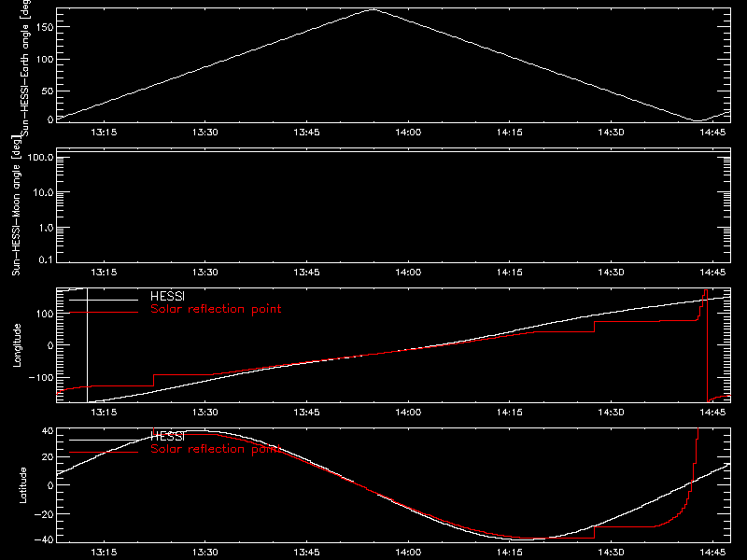Click 13:45 label under Moon angle plot

(307, 273)
